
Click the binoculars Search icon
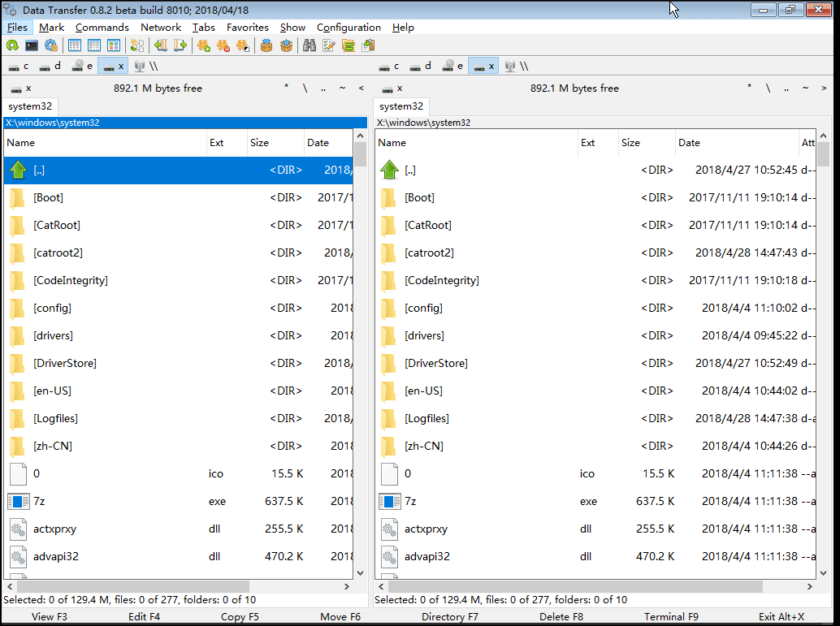tap(310, 45)
